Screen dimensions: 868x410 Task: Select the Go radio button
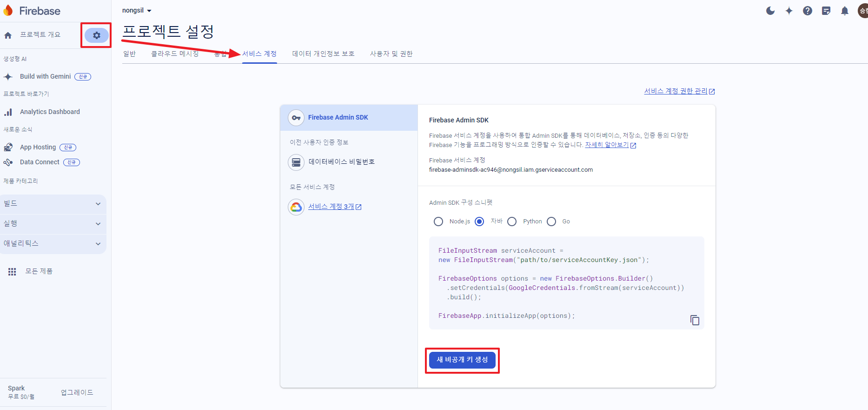551,222
